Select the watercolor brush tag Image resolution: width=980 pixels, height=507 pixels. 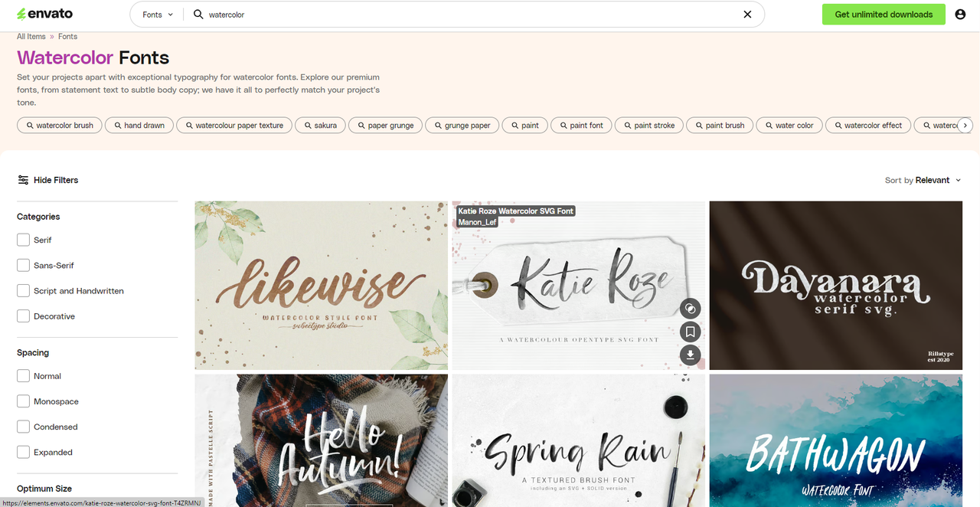click(x=59, y=126)
